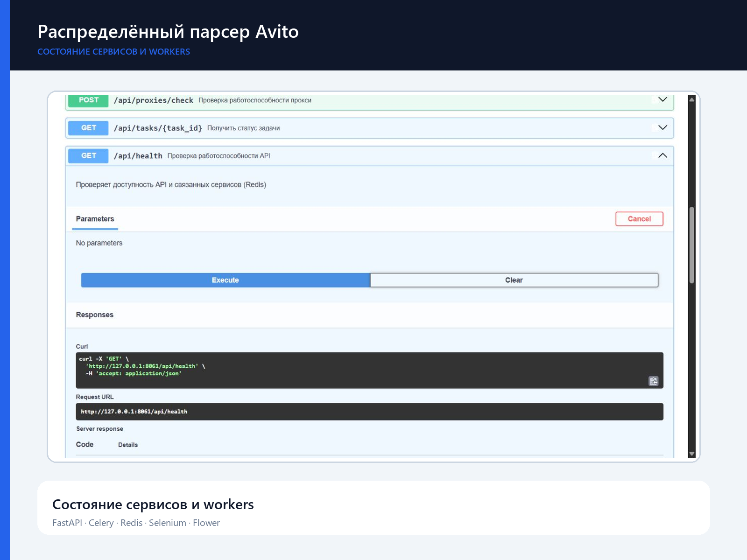This screenshot has width=747, height=560.
Task: Click the 'Server response' label
Action: click(100, 429)
